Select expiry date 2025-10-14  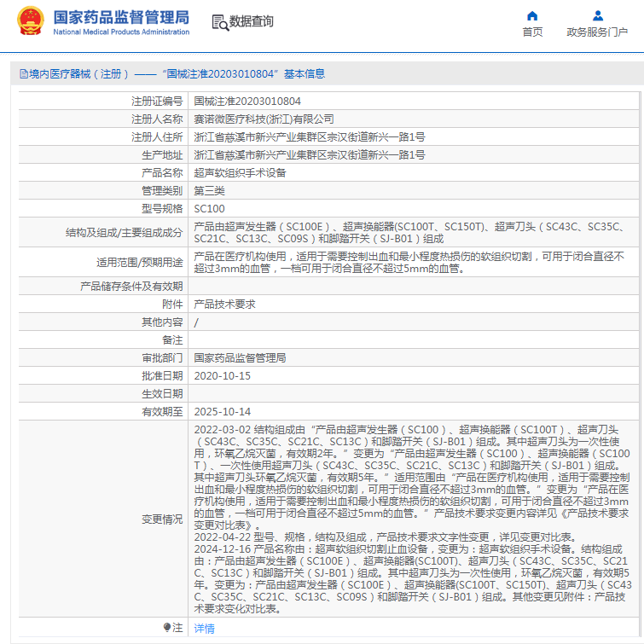[222, 411]
